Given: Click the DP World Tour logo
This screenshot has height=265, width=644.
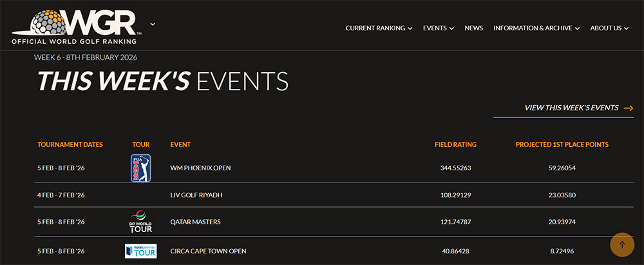Looking at the screenshot, I should (141, 222).
